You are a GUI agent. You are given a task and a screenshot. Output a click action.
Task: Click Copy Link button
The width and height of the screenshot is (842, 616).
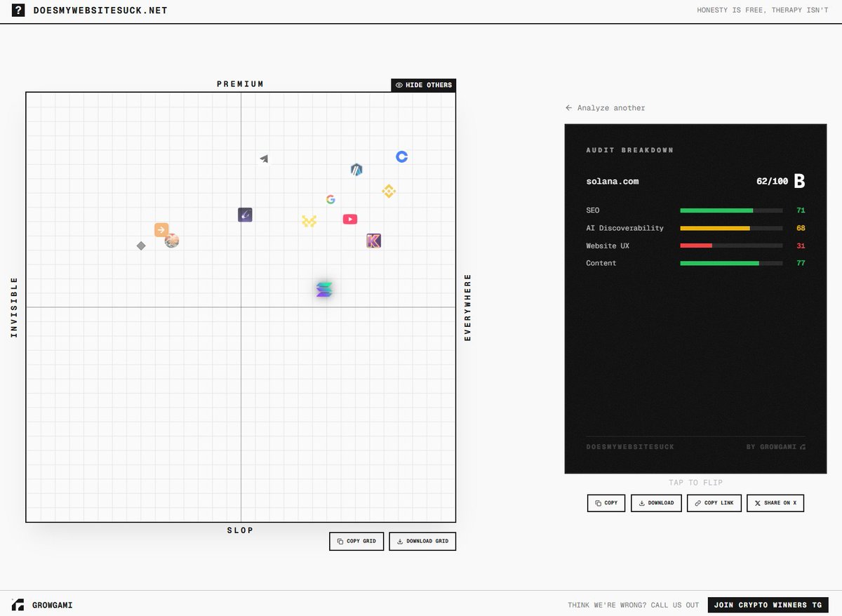(x=714, y=503)
